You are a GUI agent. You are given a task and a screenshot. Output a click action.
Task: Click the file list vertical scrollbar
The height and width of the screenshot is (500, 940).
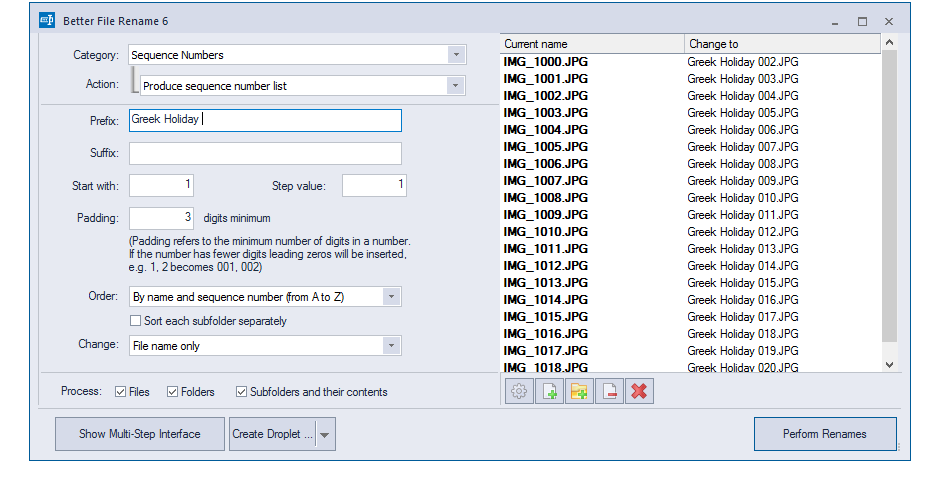[890, 197]
